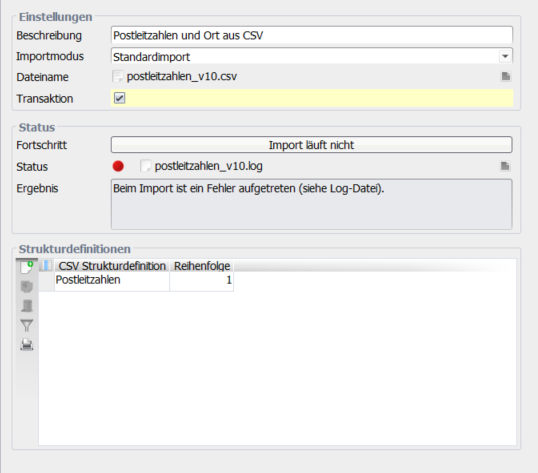Image resolution: width=538 pixels, height=473 pixels.
Task: Click into the Beschreibung text field
Action: pos(312,35)
